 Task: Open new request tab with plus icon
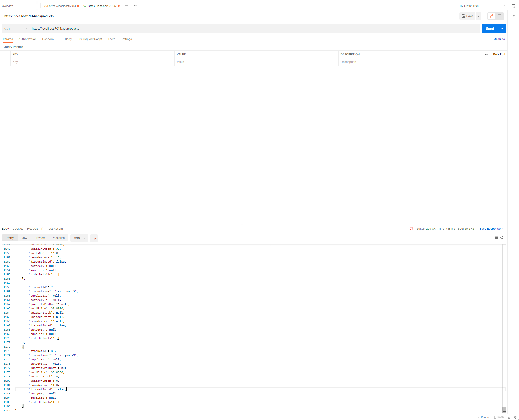pos(127,6)
